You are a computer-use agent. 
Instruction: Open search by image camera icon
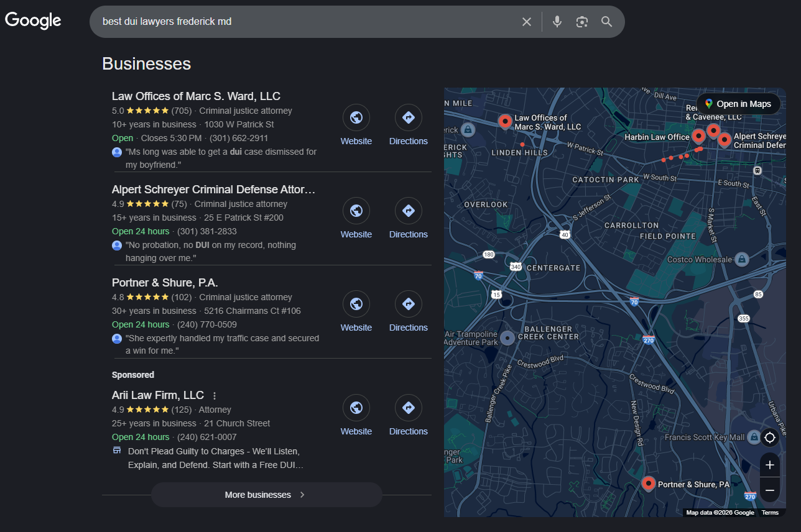[x=582, y=22]
